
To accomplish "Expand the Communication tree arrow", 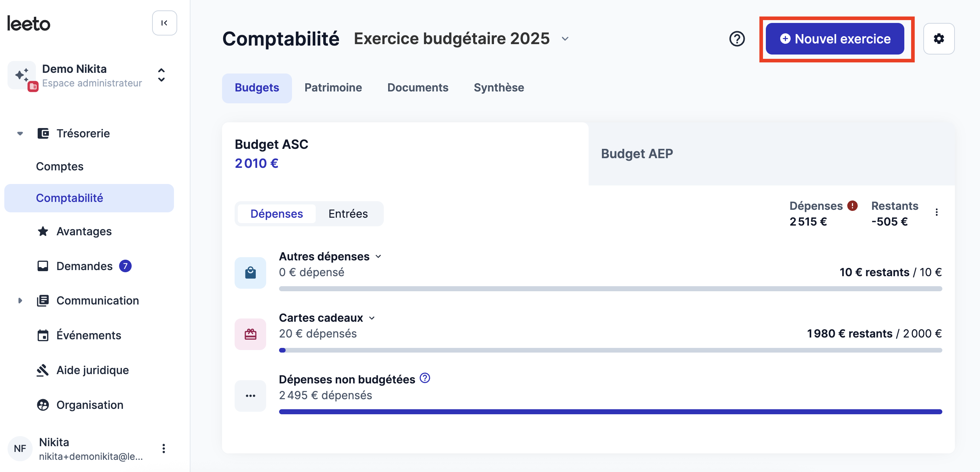I will tap(20, 301).
